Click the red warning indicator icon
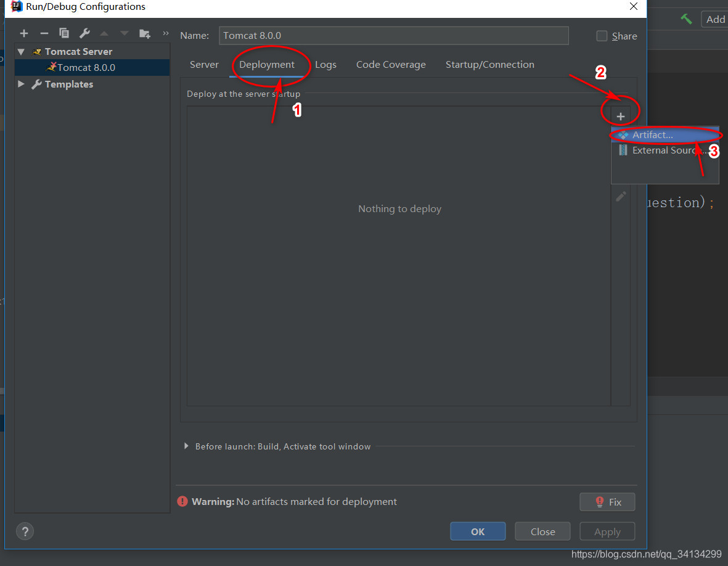This screenshot has height=566, width=728. pos(182,501)
